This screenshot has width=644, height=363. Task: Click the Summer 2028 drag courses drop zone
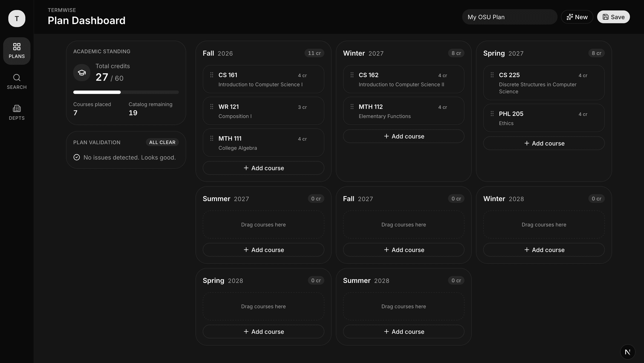pos(404,306)
